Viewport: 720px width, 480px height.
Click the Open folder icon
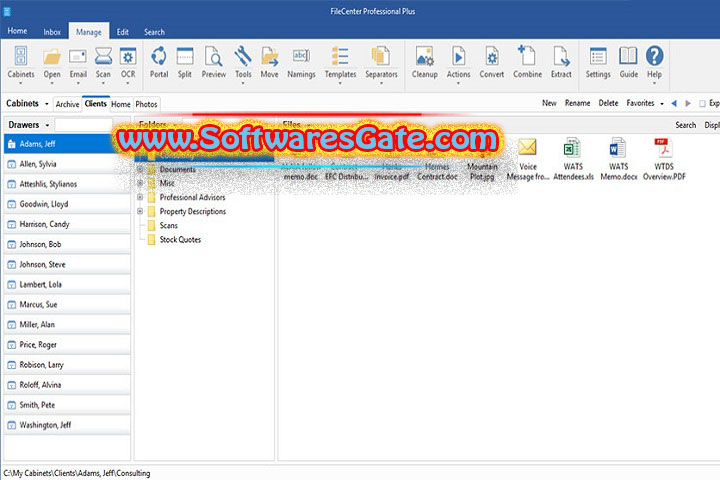pyautogui.click(x=51, y=56)
